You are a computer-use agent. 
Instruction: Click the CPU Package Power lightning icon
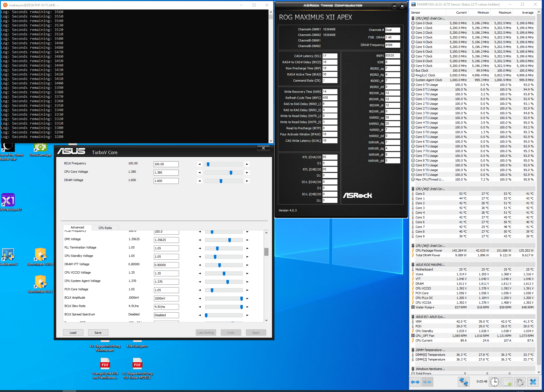413,250
